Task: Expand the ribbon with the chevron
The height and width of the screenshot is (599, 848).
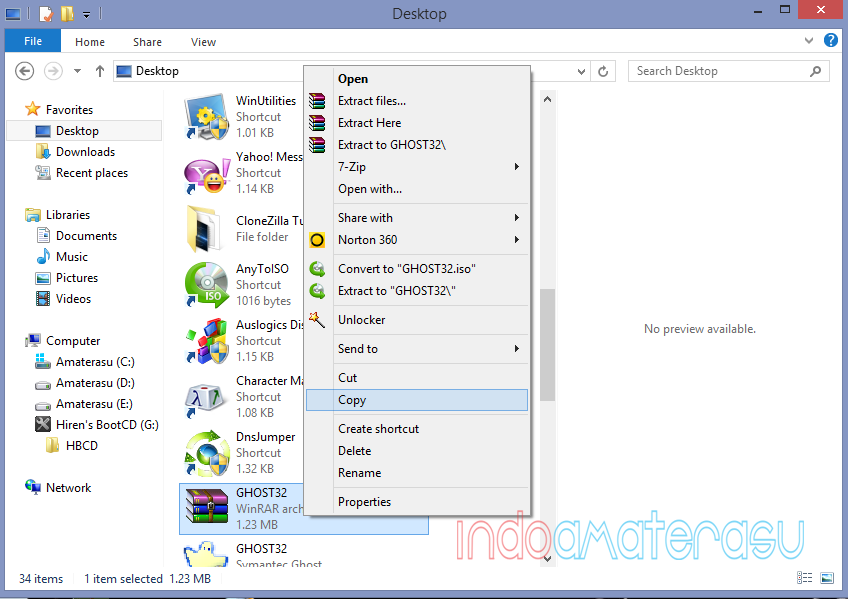Action: 809,41
